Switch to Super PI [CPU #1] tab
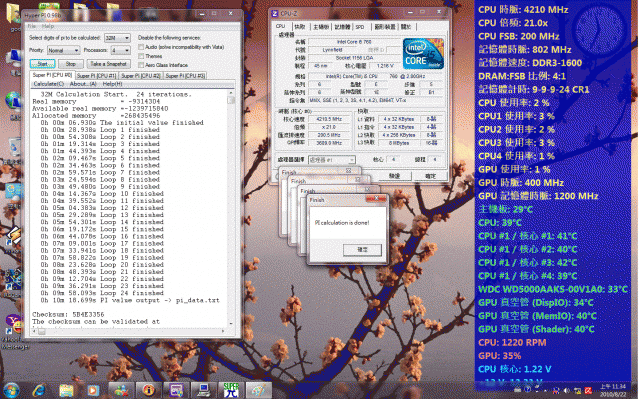This screenshot has width=640, height=399. tap(96, 76)
